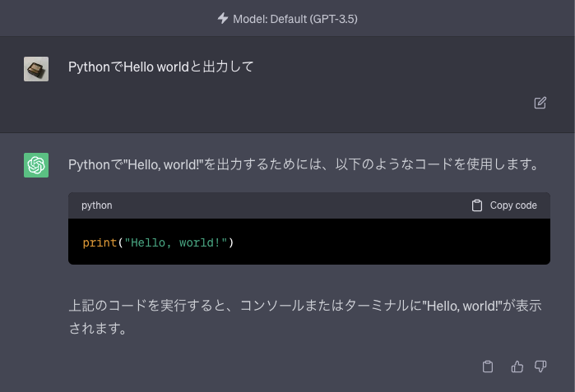Open the user profile avatar thumbnail
The image size is (575, 392).
tap(36, 69)
